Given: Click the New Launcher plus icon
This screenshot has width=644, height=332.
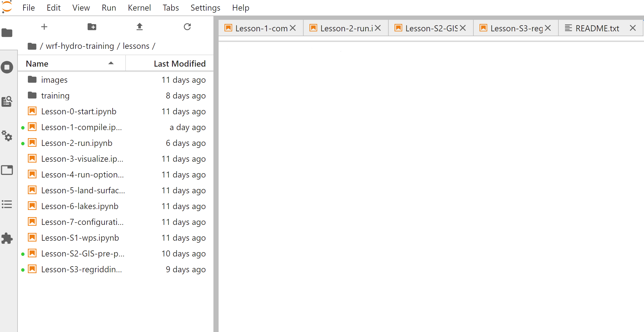Looking at the screenshot, I should click(x=44, y=27).
